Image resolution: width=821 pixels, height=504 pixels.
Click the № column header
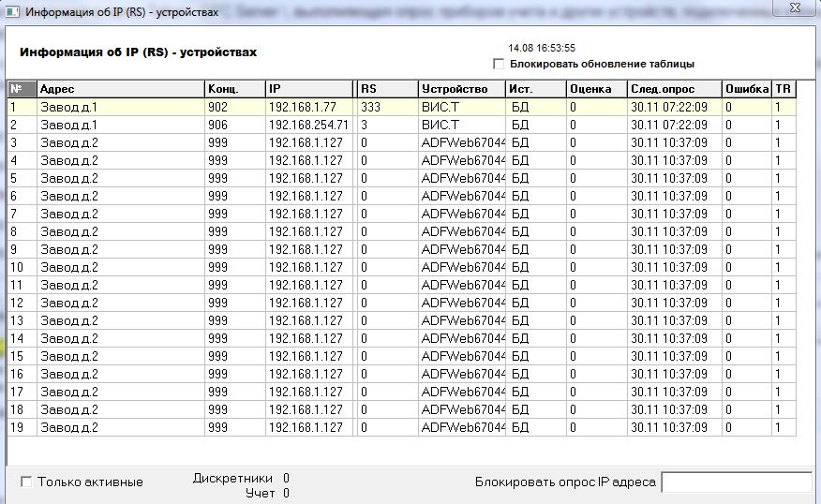click(21, 89)
